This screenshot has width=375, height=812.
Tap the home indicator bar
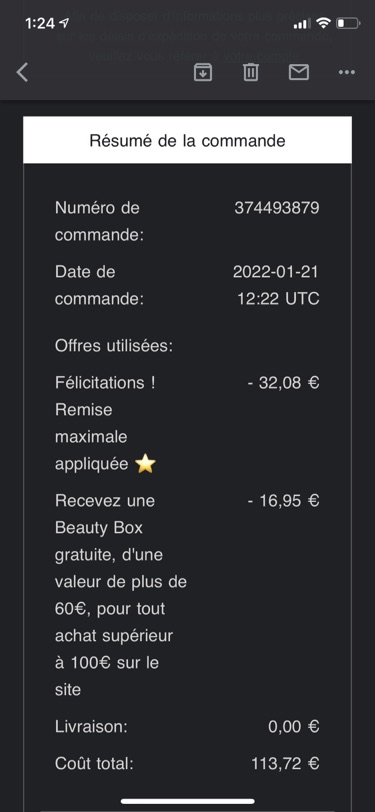[188, 801]
